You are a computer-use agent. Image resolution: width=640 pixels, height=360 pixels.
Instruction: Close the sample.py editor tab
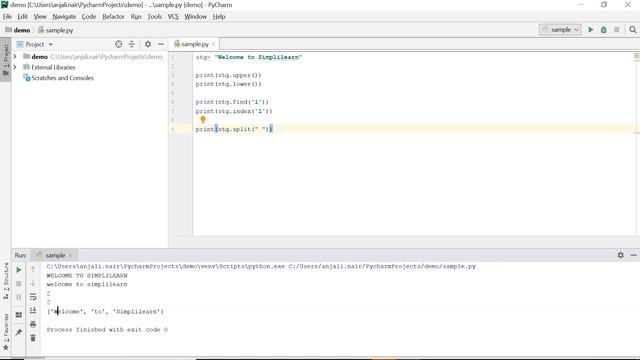tap(213, 44)
